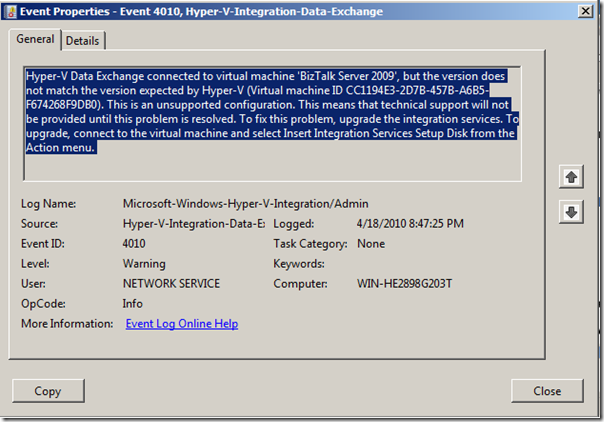The image size is (604, 422).
Task: Select the General tab
Action: pyautogui.click(x=37, y=39)
